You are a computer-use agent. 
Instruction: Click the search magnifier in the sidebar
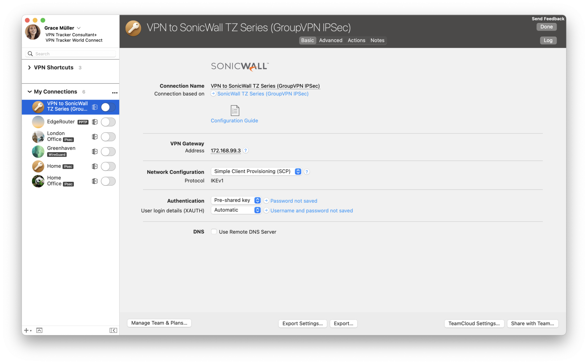[x=30, y=54]
